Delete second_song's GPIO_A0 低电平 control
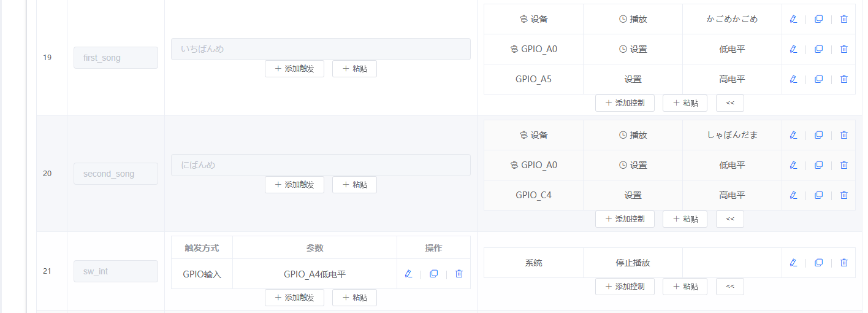The image size is (868, 313). (x=844, y=165)
